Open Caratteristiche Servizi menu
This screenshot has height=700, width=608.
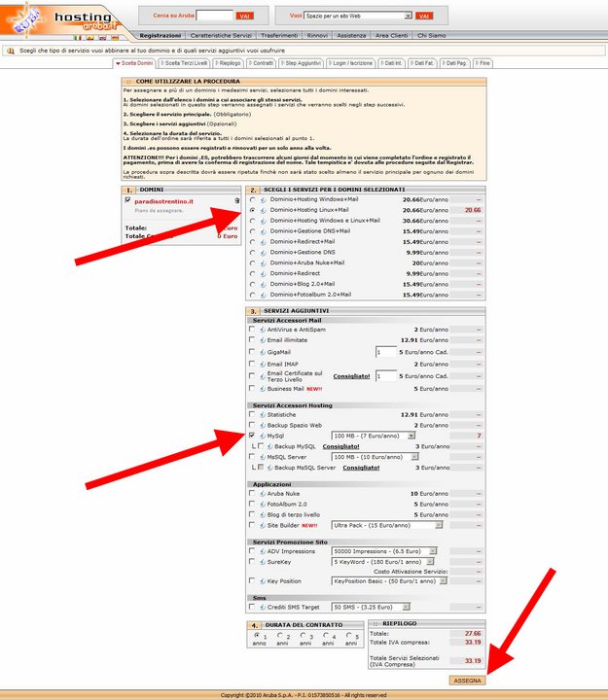coord(221,35)
